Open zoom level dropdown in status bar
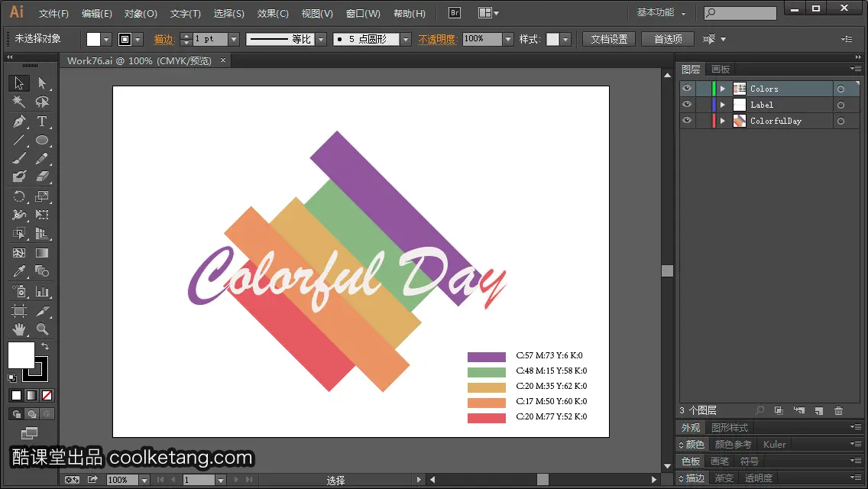868x489 pixels. [144, 480]
